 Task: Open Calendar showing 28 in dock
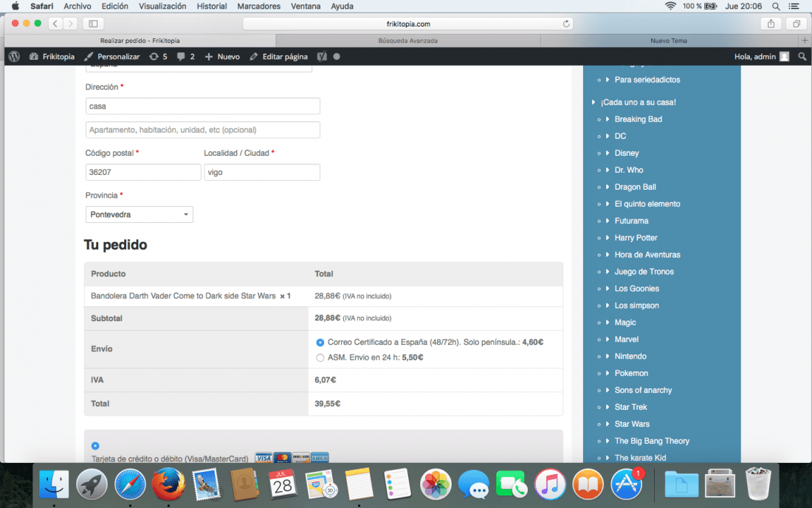[283, 484]
